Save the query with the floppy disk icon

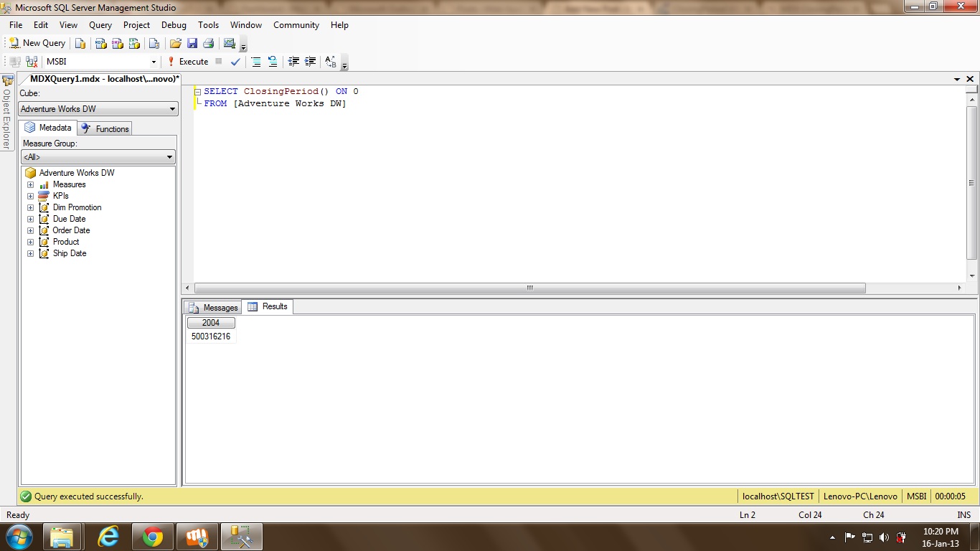point(192,43)
